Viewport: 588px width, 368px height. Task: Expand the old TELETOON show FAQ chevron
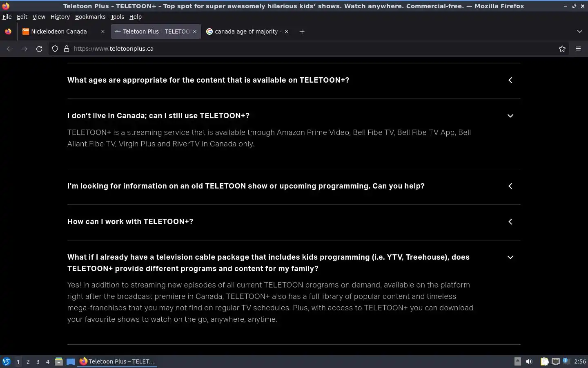click(510, 186)
